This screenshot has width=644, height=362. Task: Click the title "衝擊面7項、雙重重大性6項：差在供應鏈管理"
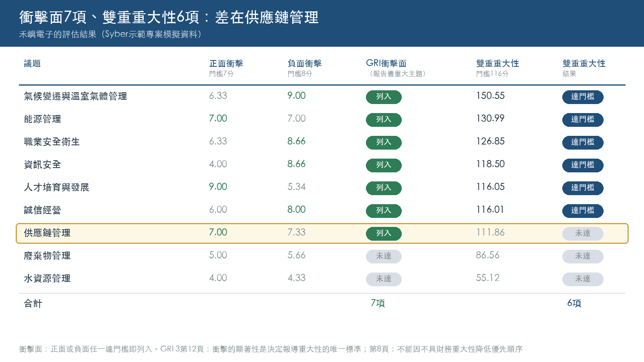pos(169,17)
